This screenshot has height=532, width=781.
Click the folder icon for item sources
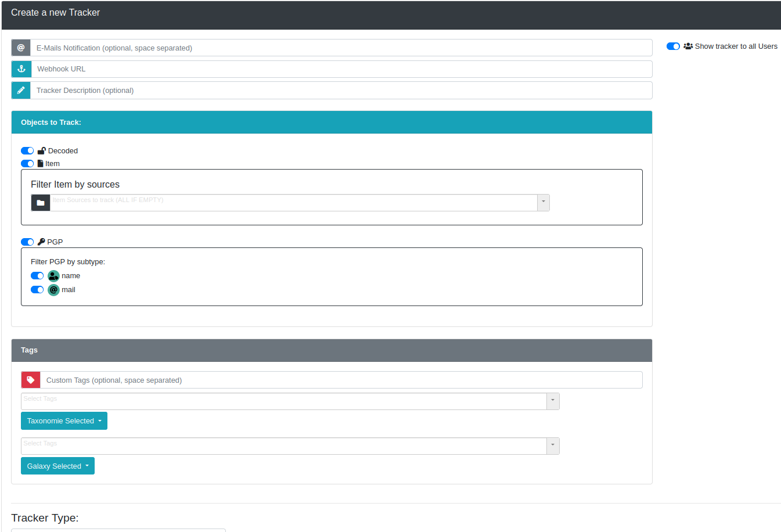pyautogui.click(x=41, y=203)
